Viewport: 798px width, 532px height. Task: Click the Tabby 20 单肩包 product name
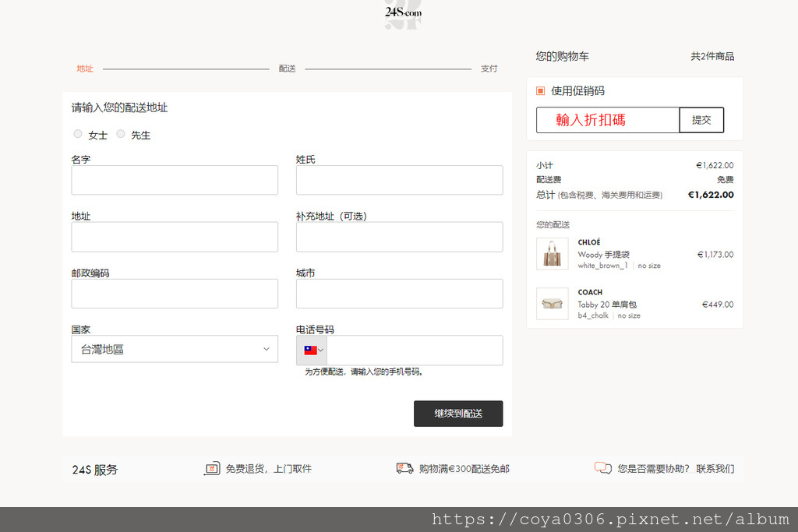(607, 304)
